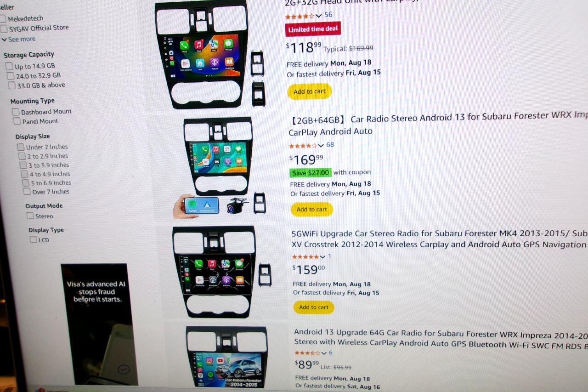This screenshot has height=392, width=588.
Task: Check the Mekedetech seller checkbox
Action: click(x=3, y=19)
